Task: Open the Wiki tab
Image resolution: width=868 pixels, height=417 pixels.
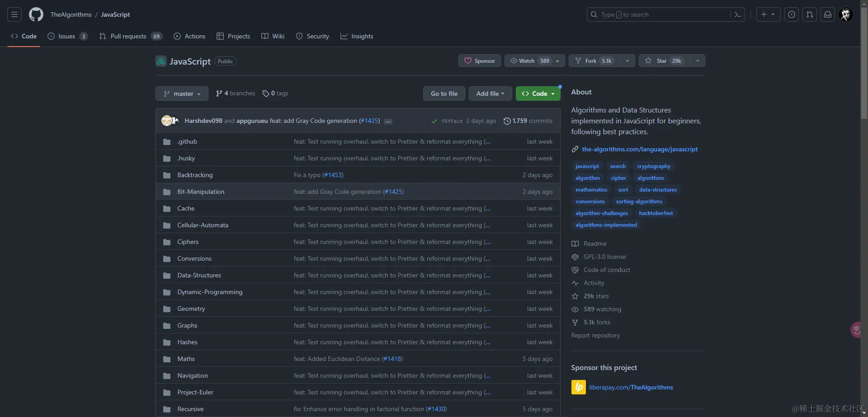Action: click(x=273, y=36)
